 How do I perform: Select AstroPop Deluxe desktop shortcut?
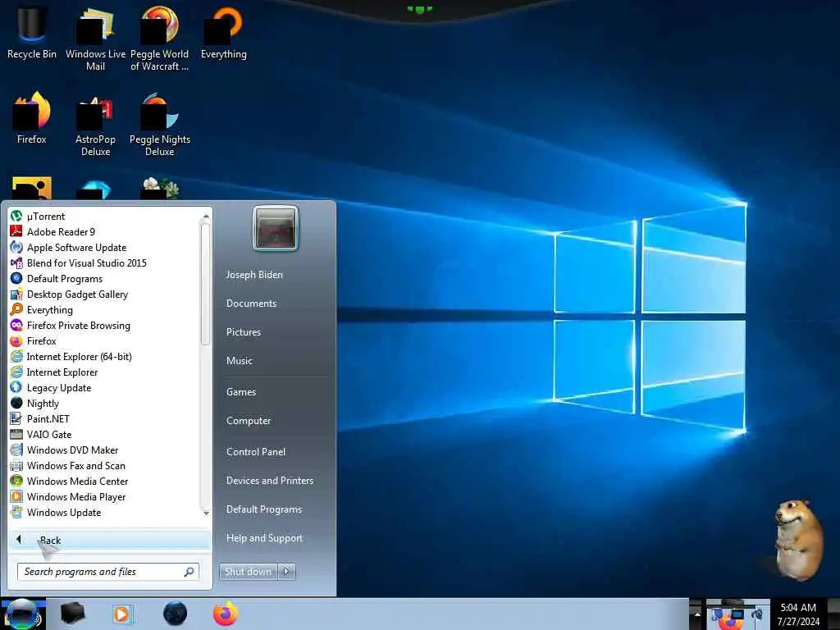pos(95,125)
